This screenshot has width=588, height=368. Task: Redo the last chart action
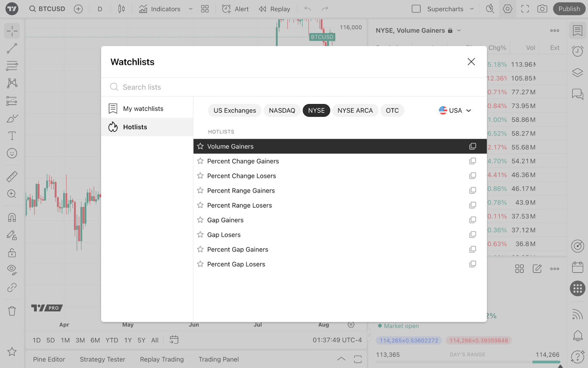click(x=325, y=9)
